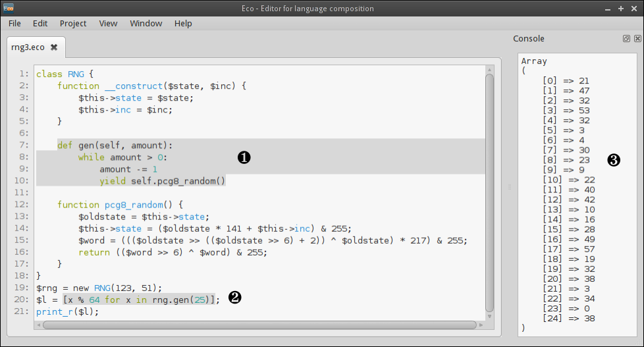Click 'class RNG {' on line 1

65,74
